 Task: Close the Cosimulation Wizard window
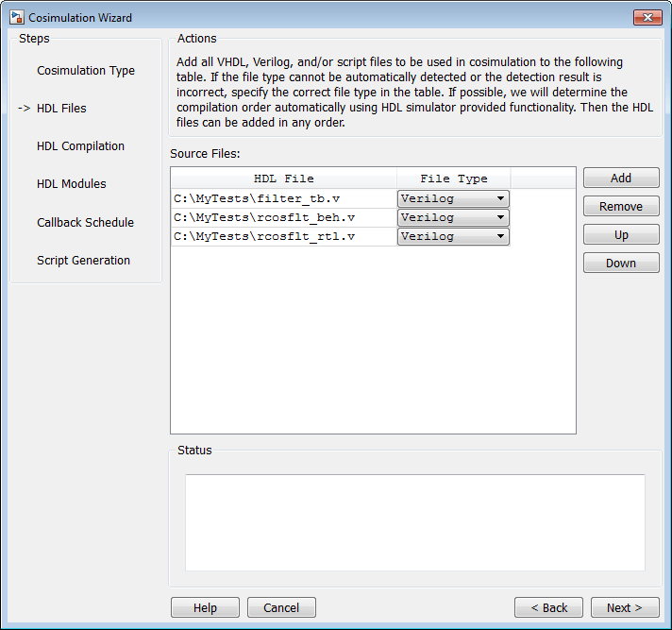(x=647, y=18)
